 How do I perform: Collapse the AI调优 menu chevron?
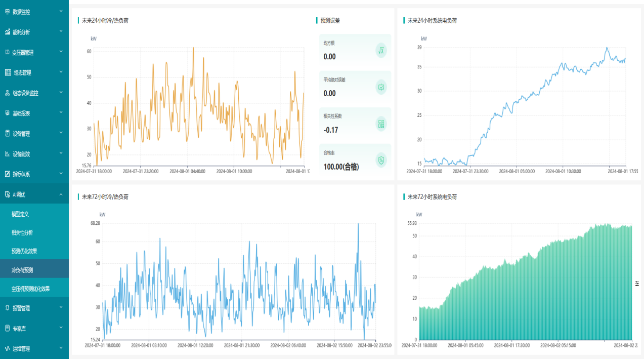61,194
